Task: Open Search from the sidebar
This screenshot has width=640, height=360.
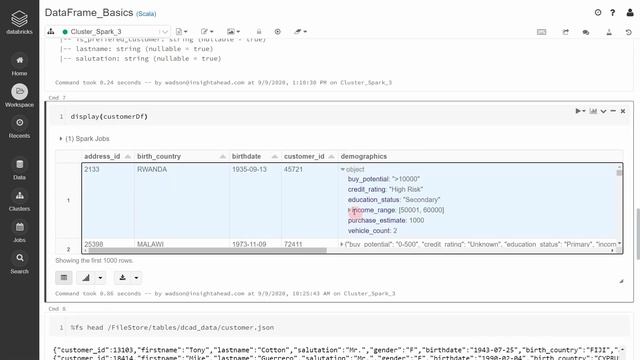Action: 19,263
